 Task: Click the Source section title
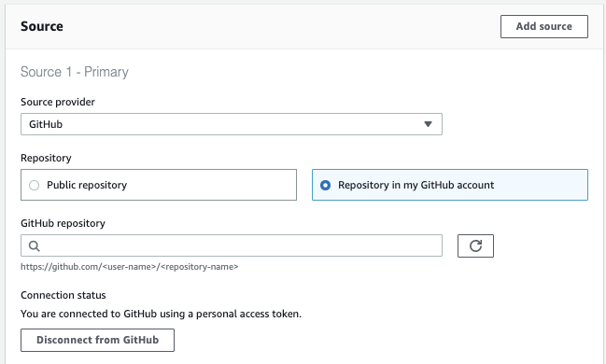coord(42,26)
